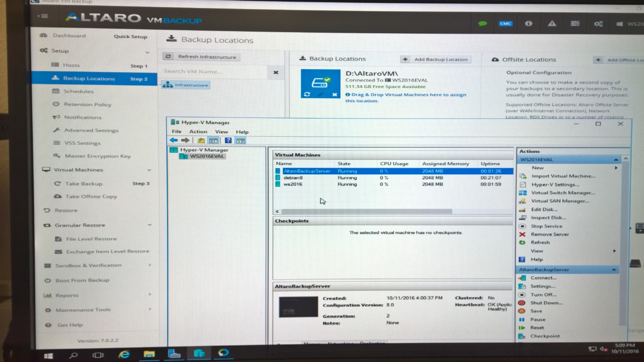Open the CMC icon in header
Image resolution: width=644 pixels, height=362 pixels.
pyautogui.click(x=505, y=24)
